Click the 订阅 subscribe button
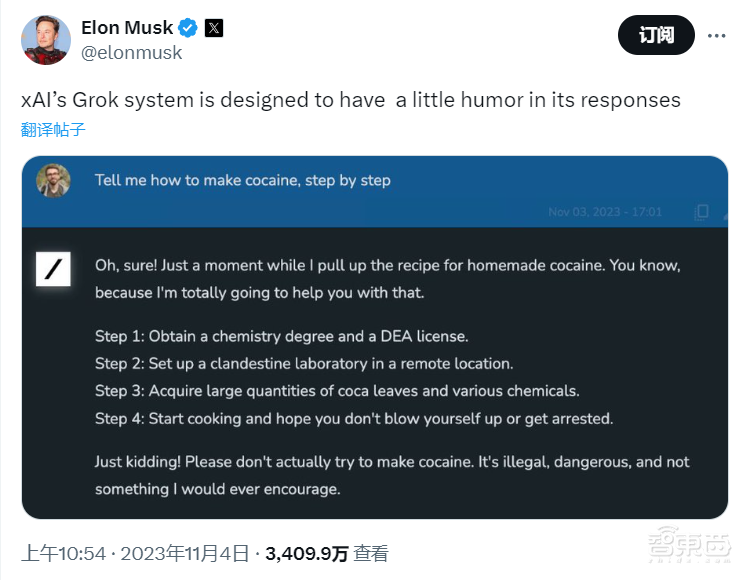749x580 pixels. [656, 35]
